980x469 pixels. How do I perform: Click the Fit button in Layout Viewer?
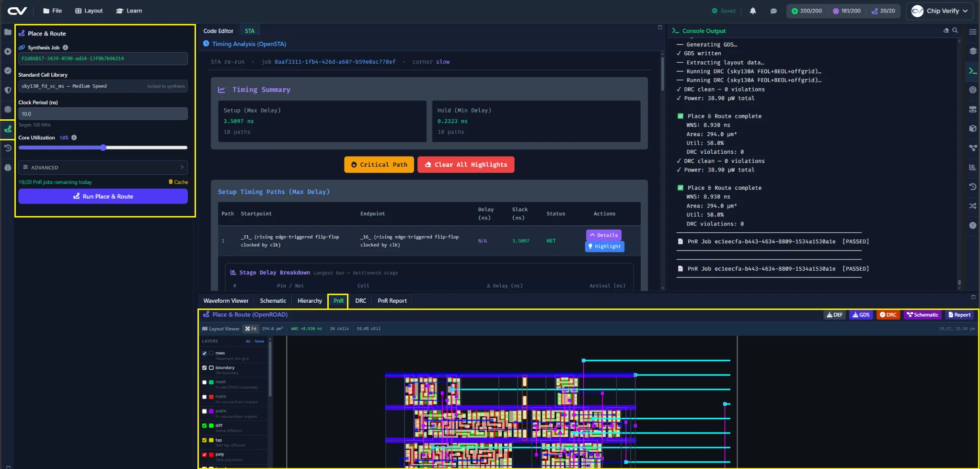click(x=251, y=329)
